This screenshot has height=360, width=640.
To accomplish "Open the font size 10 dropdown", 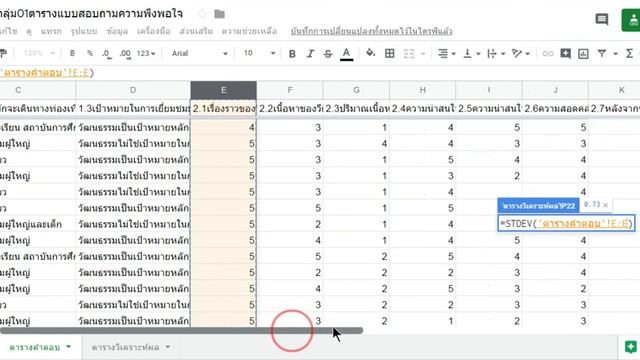I will point(259,53).
